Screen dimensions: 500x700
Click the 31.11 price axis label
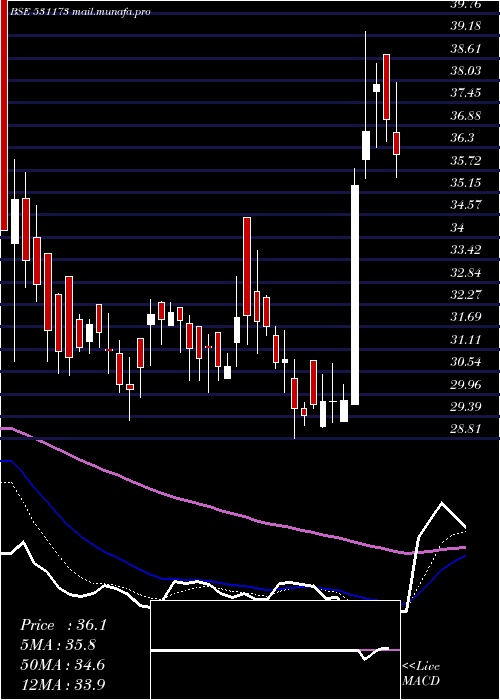click(466, 340)
